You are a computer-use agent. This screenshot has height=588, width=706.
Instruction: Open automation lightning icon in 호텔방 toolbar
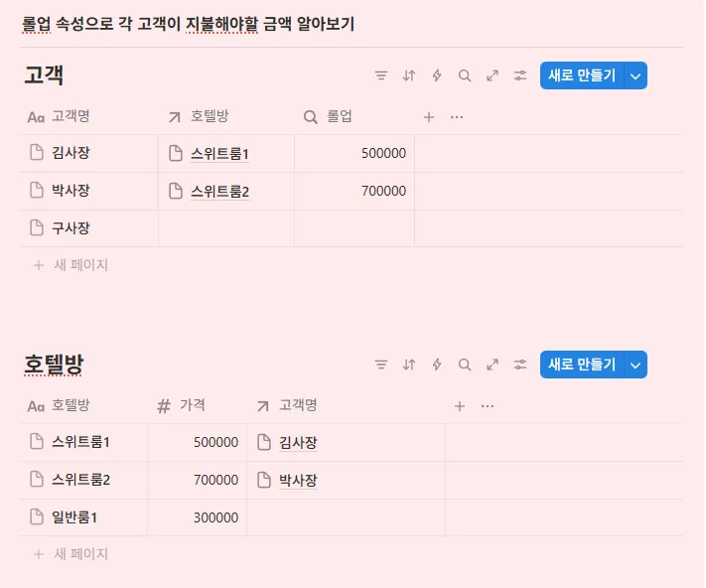(437, 365)
